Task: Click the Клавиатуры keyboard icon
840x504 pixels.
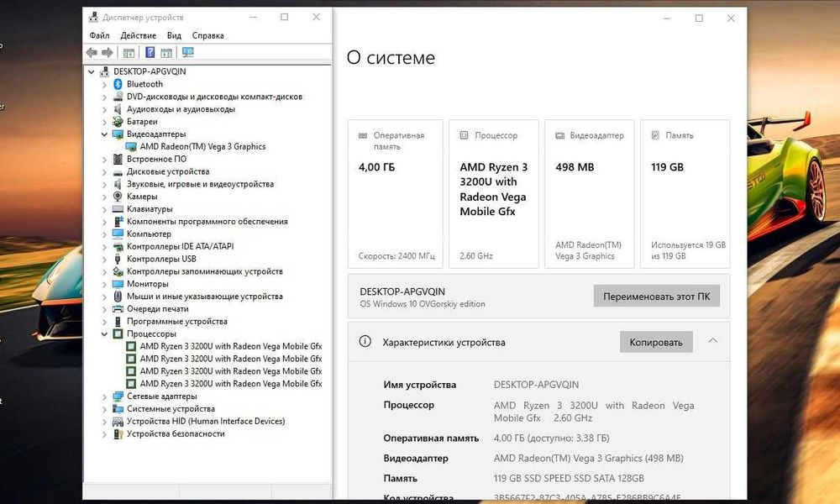Action: coord(118,209)
